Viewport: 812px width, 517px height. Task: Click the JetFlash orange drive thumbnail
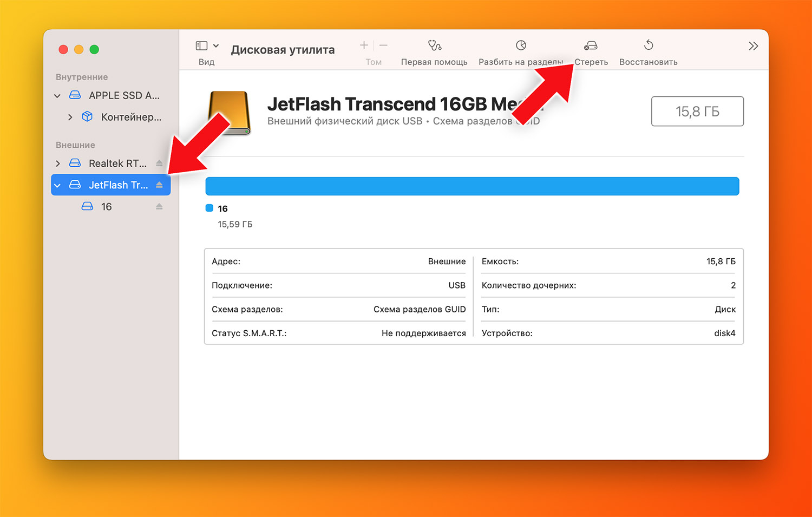pos(230,113)
